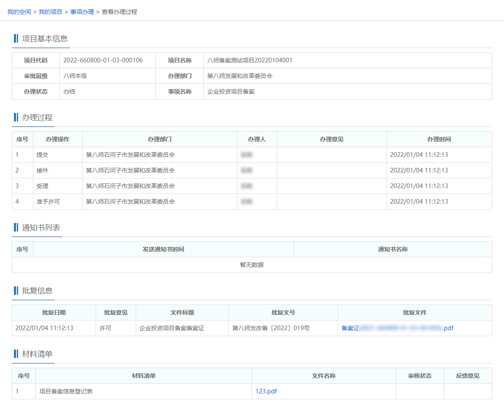Click the 项目备案信息登记表 material entry
Image resolution: width=504 pixels, height=420 pixels.
click(x=66, y=391)
